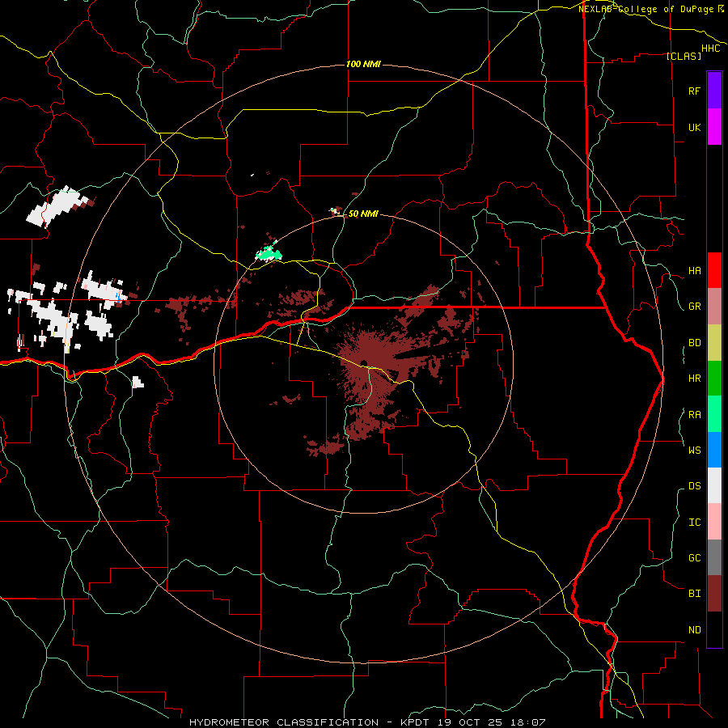Click the GR legend color swatch
Screen dimensions: 728x728
click(714, 307)
